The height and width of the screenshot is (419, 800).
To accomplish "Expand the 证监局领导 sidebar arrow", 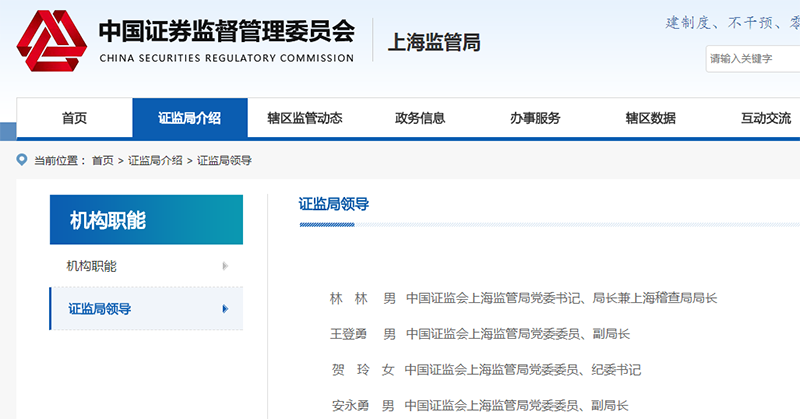I will (225, 309).
